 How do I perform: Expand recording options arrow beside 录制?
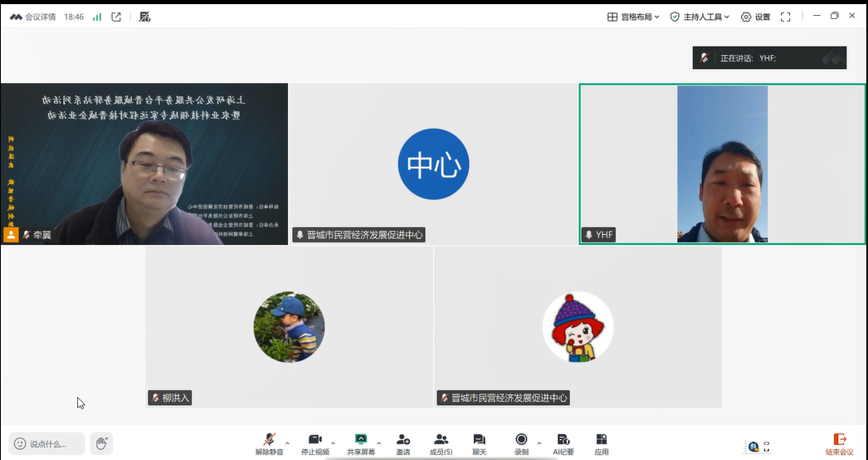(x=539, y=443)
